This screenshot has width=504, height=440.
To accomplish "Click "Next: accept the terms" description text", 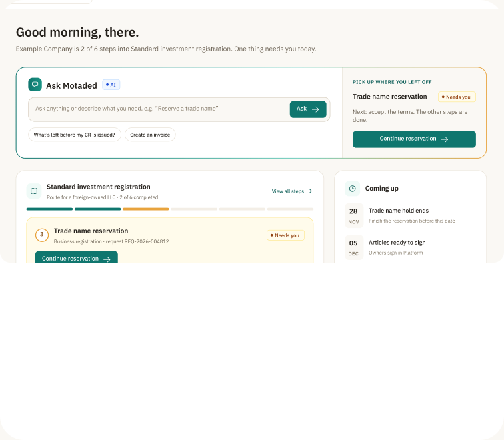I will click(410, 116).
